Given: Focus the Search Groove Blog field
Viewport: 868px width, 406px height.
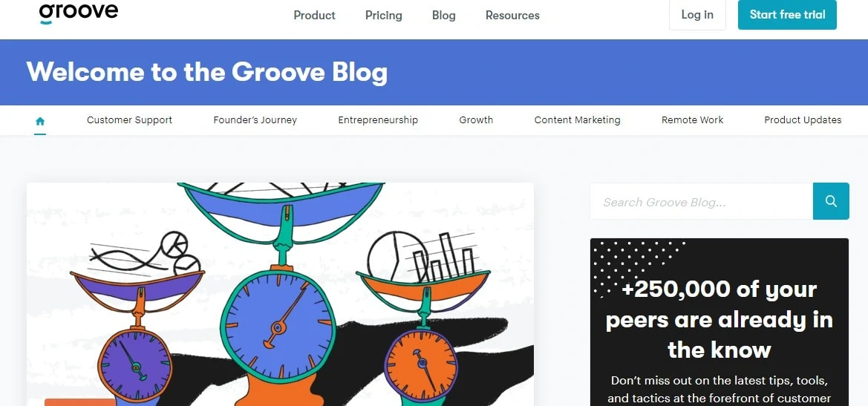Looking at the screenshot, I should [702, 201].
